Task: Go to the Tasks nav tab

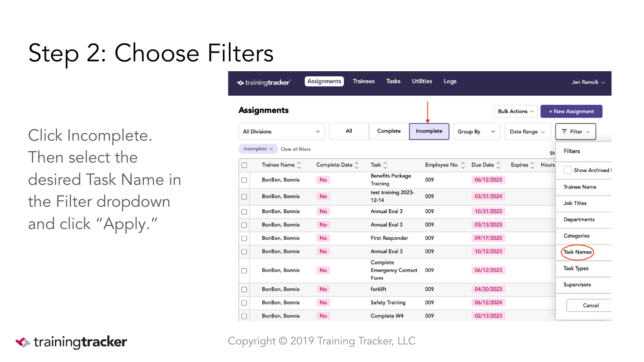Action: [393, 81]
